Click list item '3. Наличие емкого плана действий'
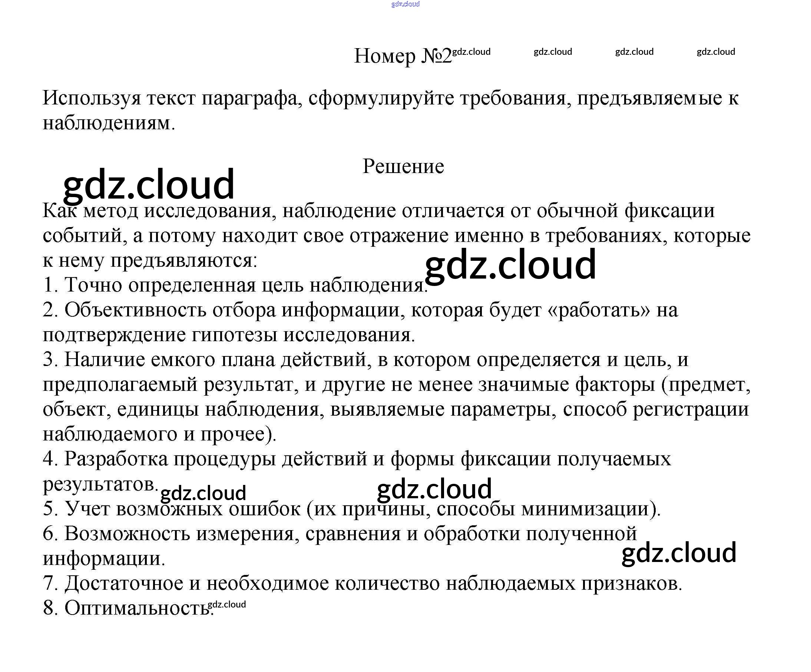Viewport: 811px width, 672px height. (x=365, y=360)
